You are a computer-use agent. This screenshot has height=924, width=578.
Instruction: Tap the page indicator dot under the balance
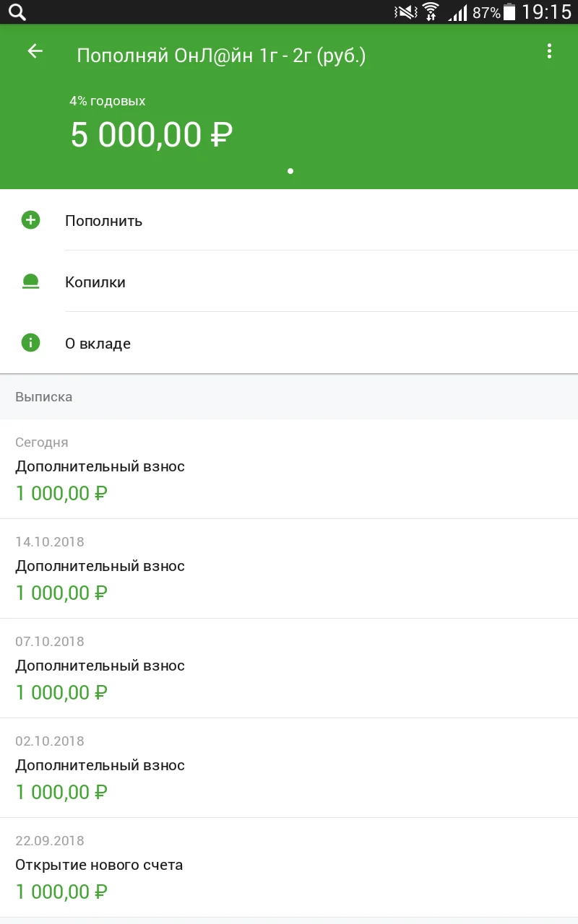click(290, 171)
